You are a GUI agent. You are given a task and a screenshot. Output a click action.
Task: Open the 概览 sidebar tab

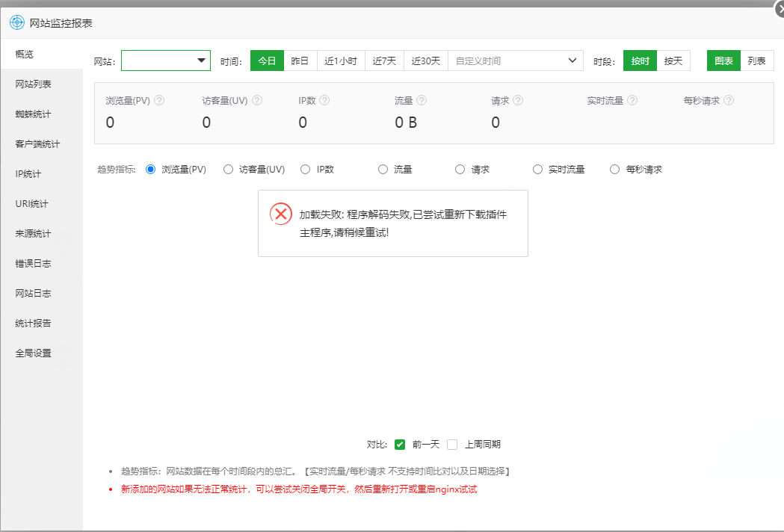point(42,54)
